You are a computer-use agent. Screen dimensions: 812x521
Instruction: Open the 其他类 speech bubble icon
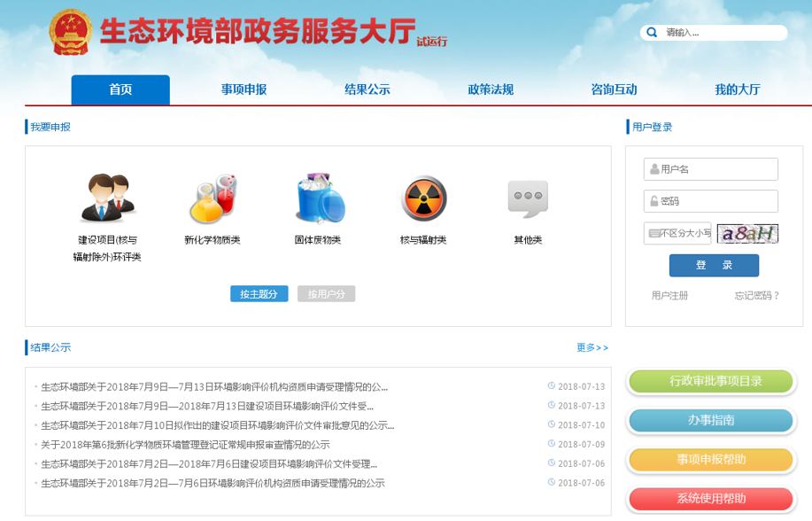(x=528, y=195)
